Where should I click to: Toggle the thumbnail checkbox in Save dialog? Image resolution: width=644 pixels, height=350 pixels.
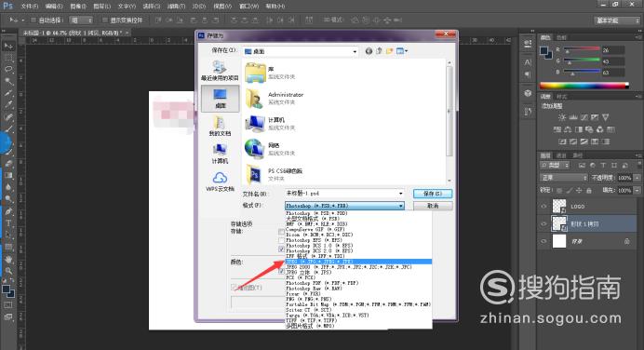coord(234,287)
